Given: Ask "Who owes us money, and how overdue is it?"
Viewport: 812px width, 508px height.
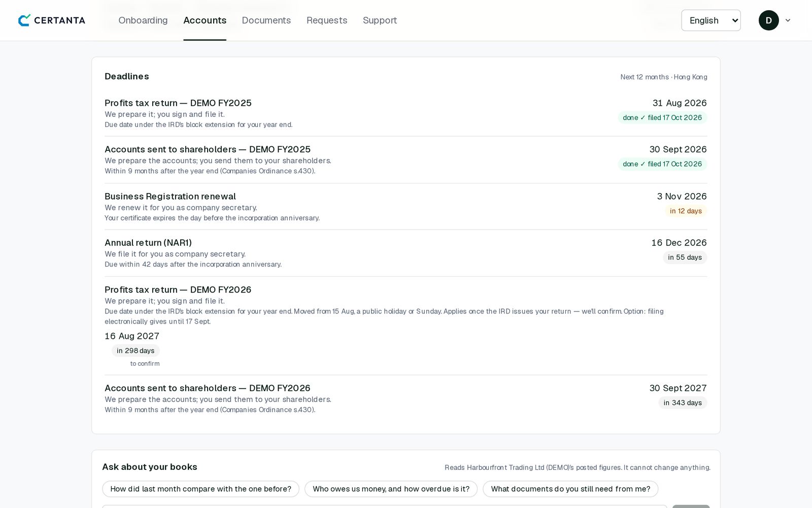Looking at the screenshot, I should coord(391,489).
